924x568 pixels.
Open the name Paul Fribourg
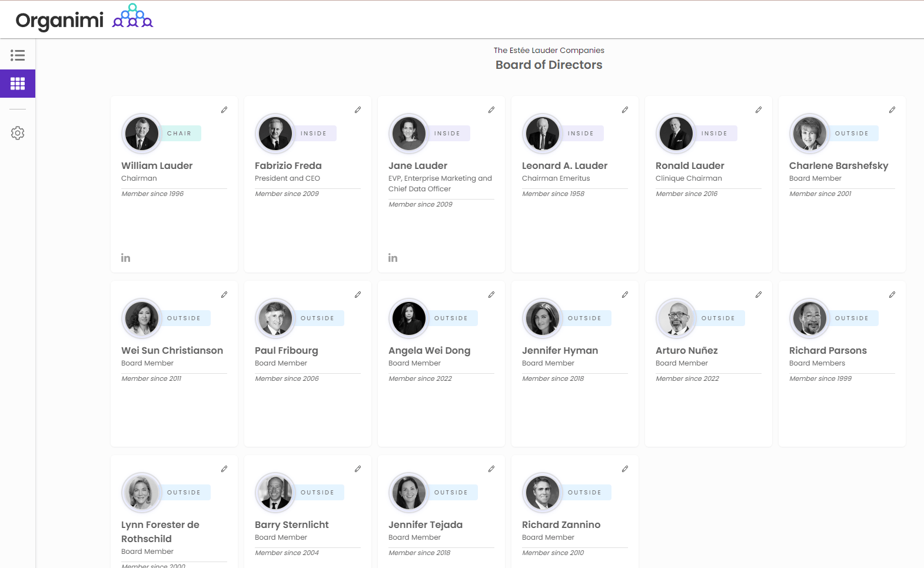(x=287, y=351)
